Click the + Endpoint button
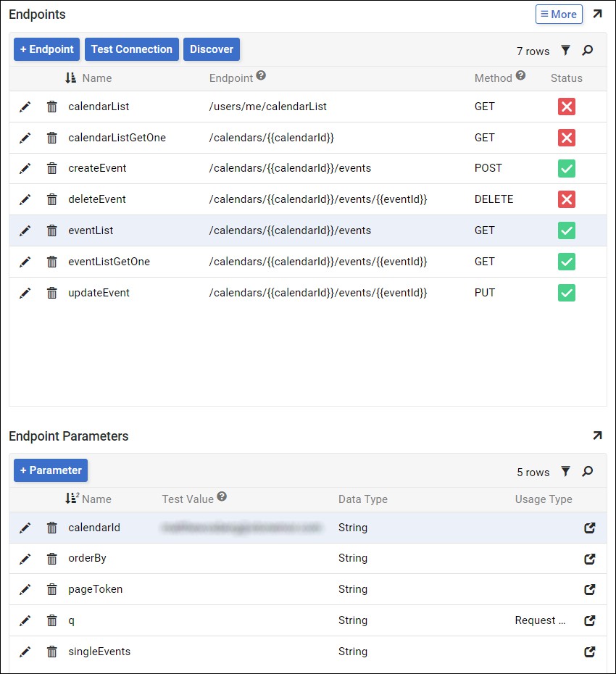The height and width of the screenshot is (674, 616). (x=46, y=49)
